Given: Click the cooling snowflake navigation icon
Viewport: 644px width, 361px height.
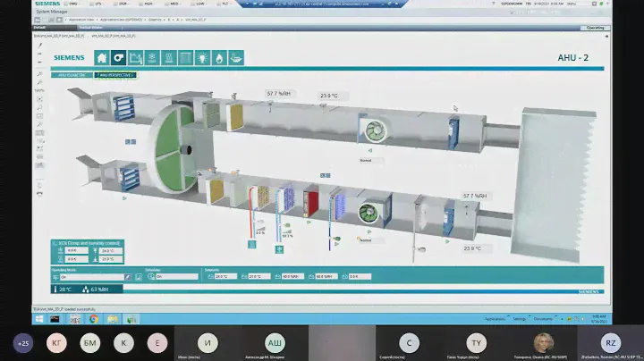Looking at the screenshot, I should 151,58.
